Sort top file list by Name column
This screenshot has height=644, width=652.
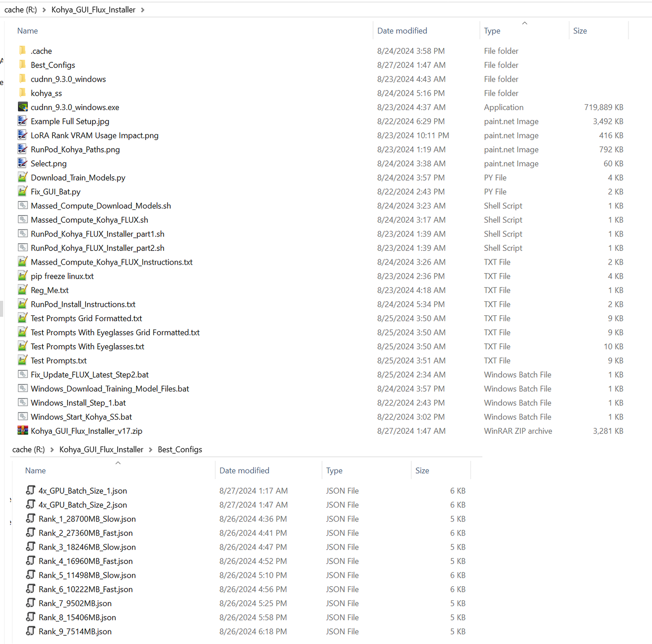tap(27, 31)
